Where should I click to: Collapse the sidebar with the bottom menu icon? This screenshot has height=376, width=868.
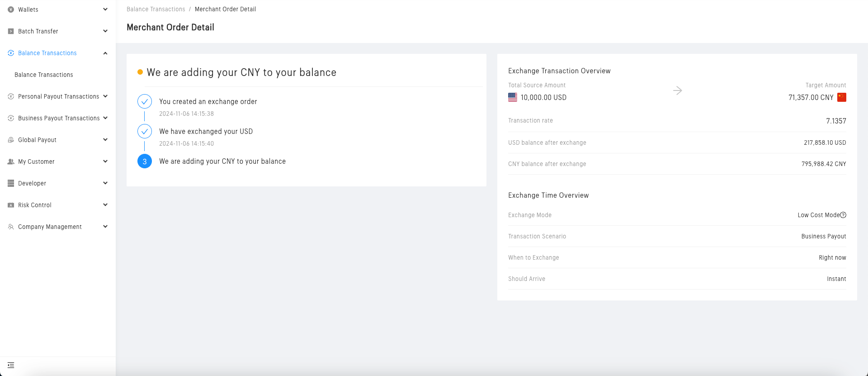click(11, 365)
